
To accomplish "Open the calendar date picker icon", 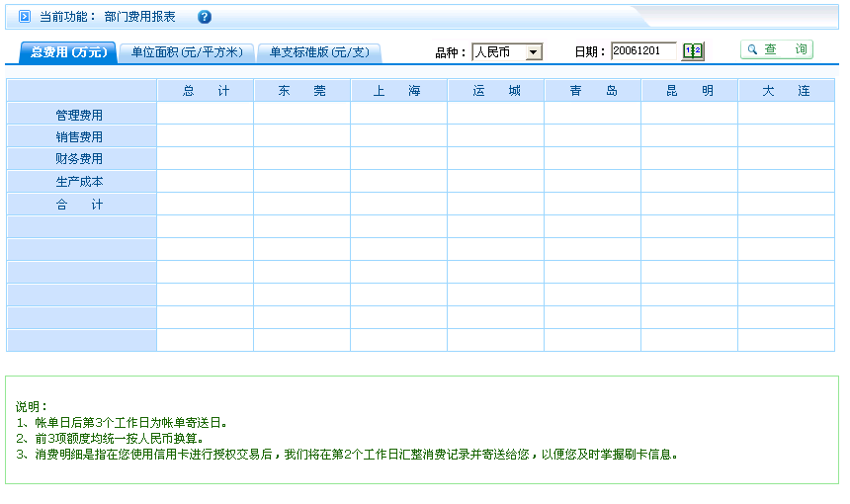I will (693, 51).
